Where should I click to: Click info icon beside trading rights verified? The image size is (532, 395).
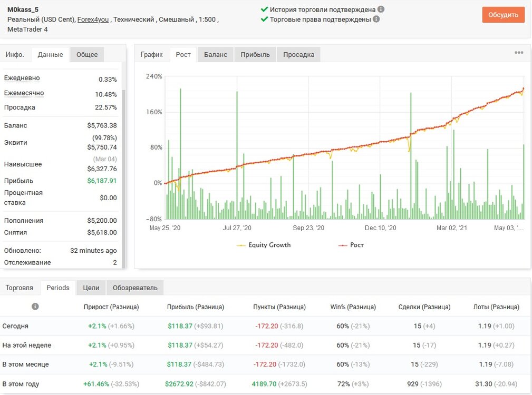[x=376, y=19]
